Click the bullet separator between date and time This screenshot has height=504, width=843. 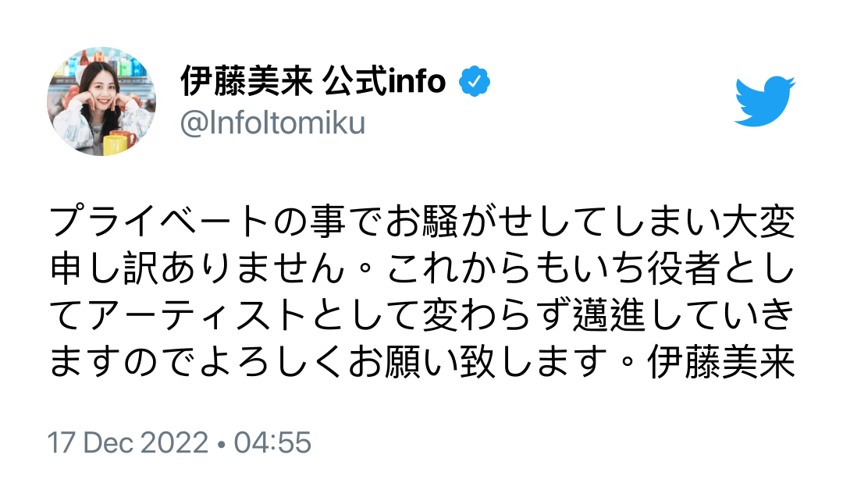pyautogui.click(x=222, y=444)
